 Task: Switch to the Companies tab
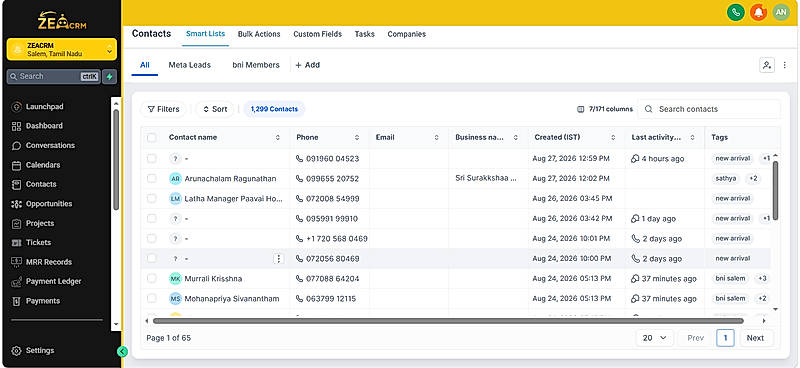point(407,34)
